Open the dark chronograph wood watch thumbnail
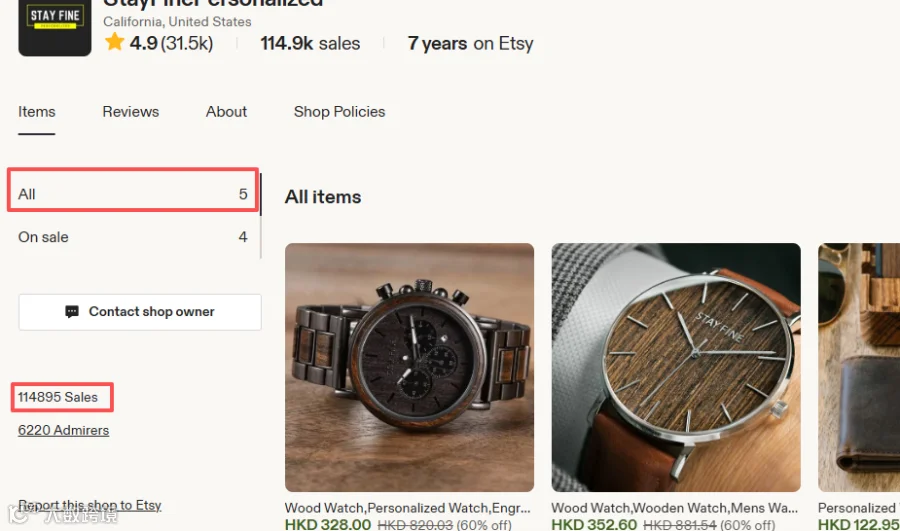Screen dimensions: 900x531 [409, 367]
